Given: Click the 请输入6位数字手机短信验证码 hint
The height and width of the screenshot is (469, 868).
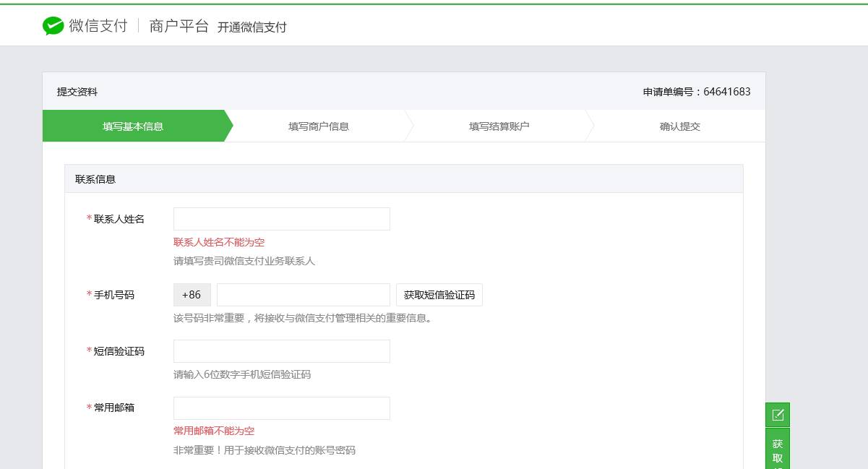Looking at the screenshot, I should tap(242, 374).
